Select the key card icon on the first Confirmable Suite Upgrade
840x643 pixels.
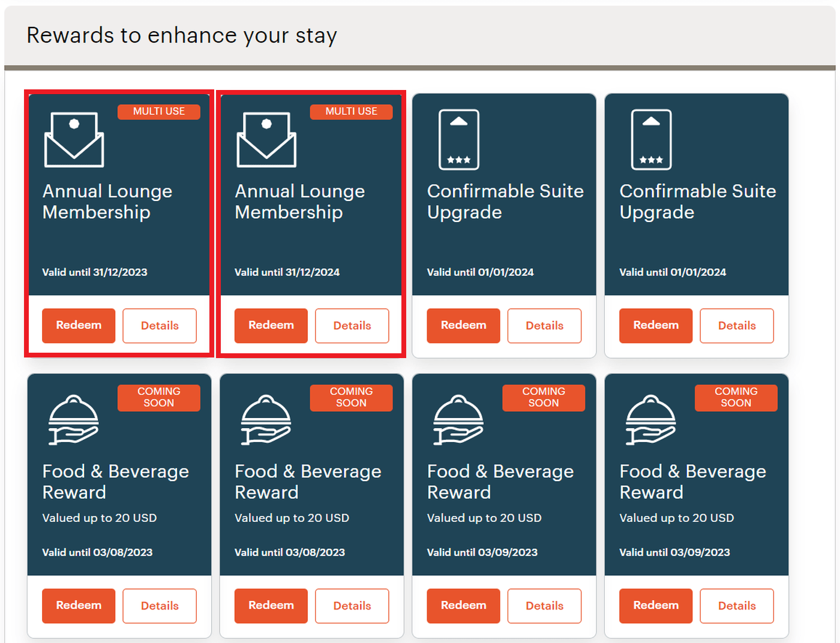(459, 139)
